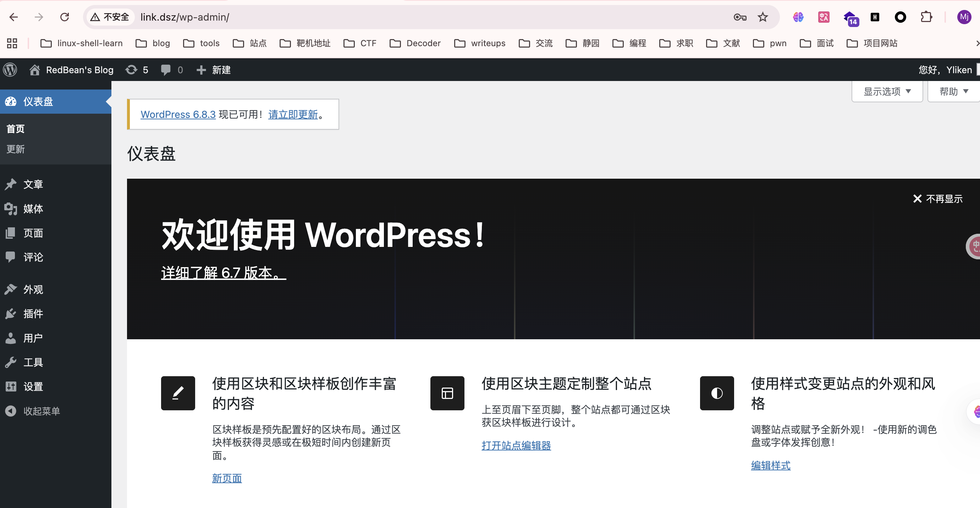Click the WordPress logo in admin bar
Screen dimensions: 980x508
(10, 70)
